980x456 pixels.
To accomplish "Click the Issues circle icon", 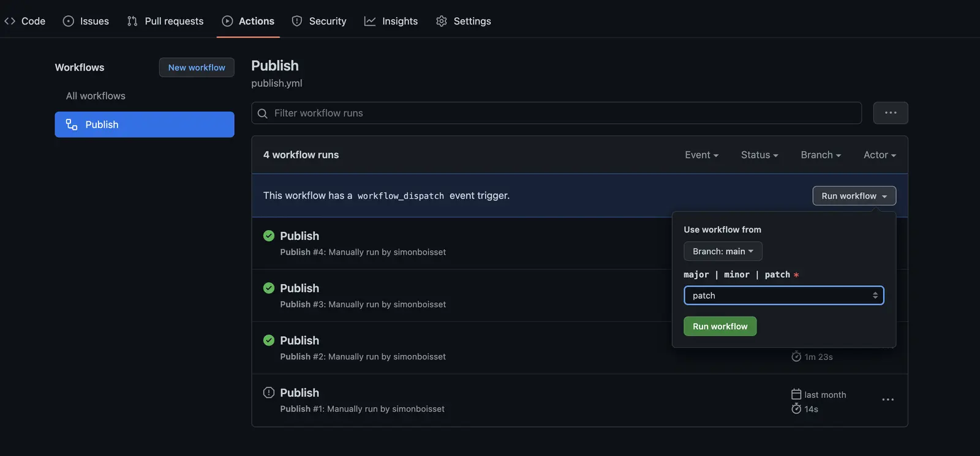I will pos(69,21).
